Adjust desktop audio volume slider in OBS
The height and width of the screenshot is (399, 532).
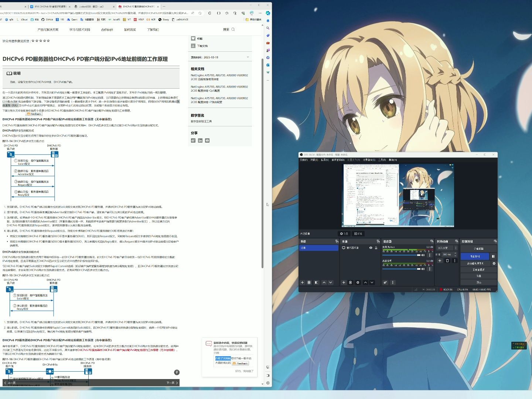coord(401,269)
